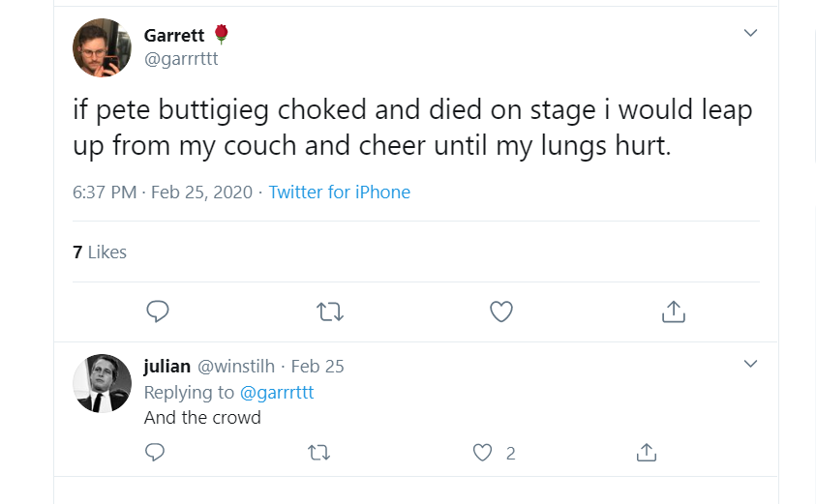Open the 6:37 PM Feb 25, 2020 timestamp
The width and height of the screenshot is (816, 504).
pyautogui.click(x=162, y=193)
